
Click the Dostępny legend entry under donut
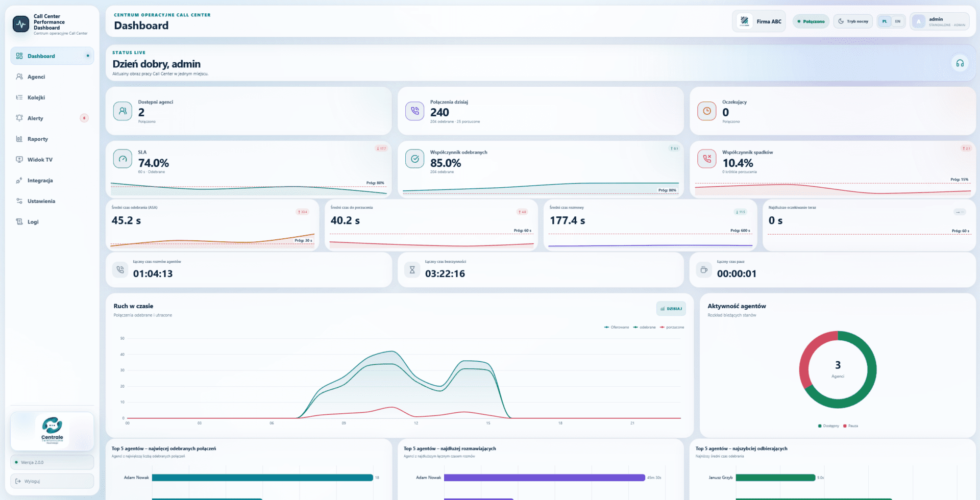coord(828,426)
